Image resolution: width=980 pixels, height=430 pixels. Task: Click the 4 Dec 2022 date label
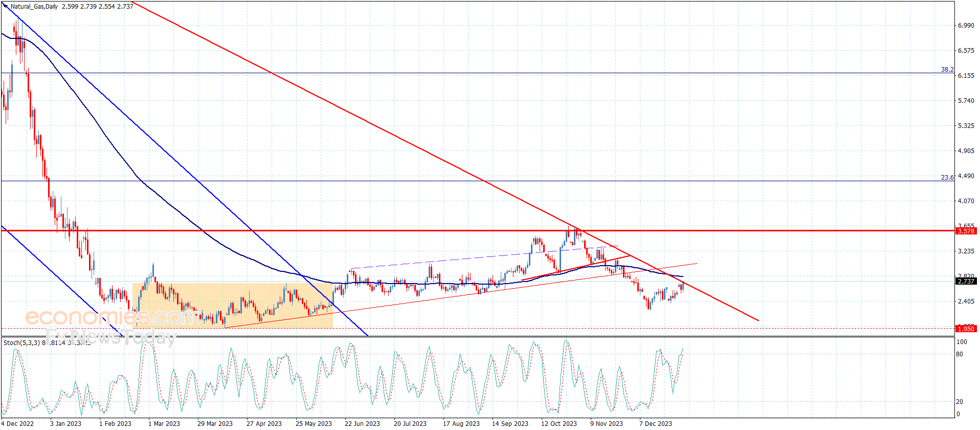click(17, 423)
